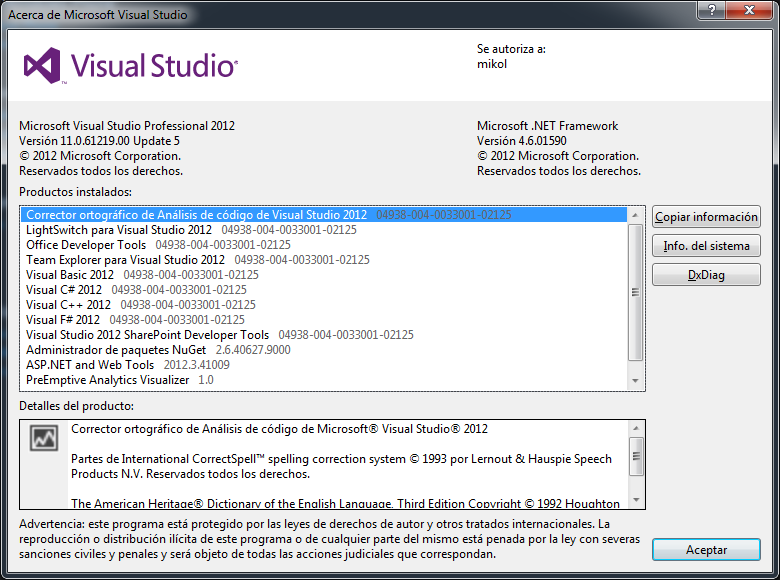Select Team Explorer para Visual Studio 2012
This screenshot has width=780, height=580.
324,260
